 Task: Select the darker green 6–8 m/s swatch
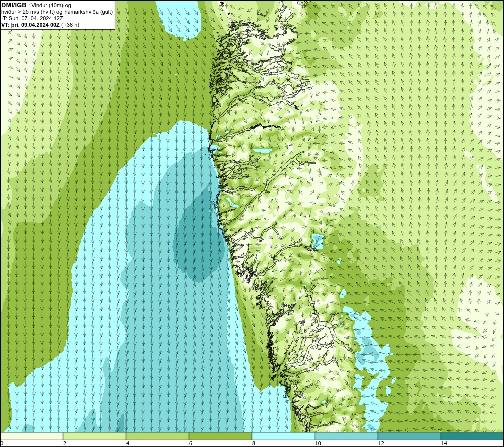[x=221, y=436]
